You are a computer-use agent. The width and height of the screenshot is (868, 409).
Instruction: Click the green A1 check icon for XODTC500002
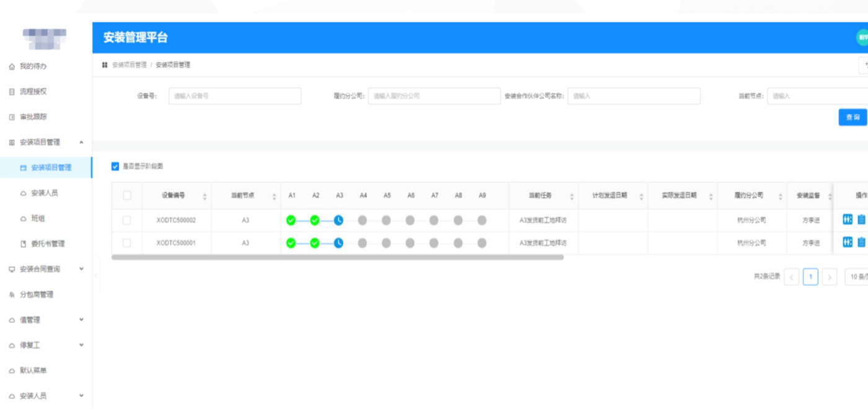point(291,220)
